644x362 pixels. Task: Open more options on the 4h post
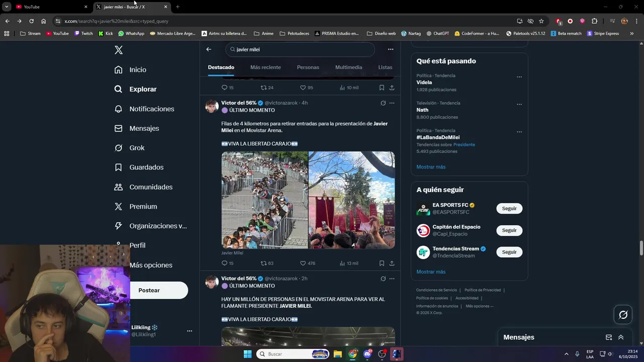pyautogui.click(x=392, y=103)
